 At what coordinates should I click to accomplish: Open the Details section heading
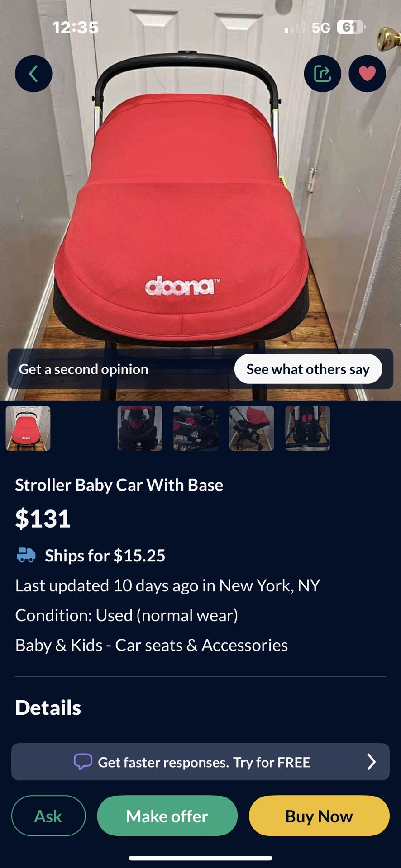coord(48,708)
